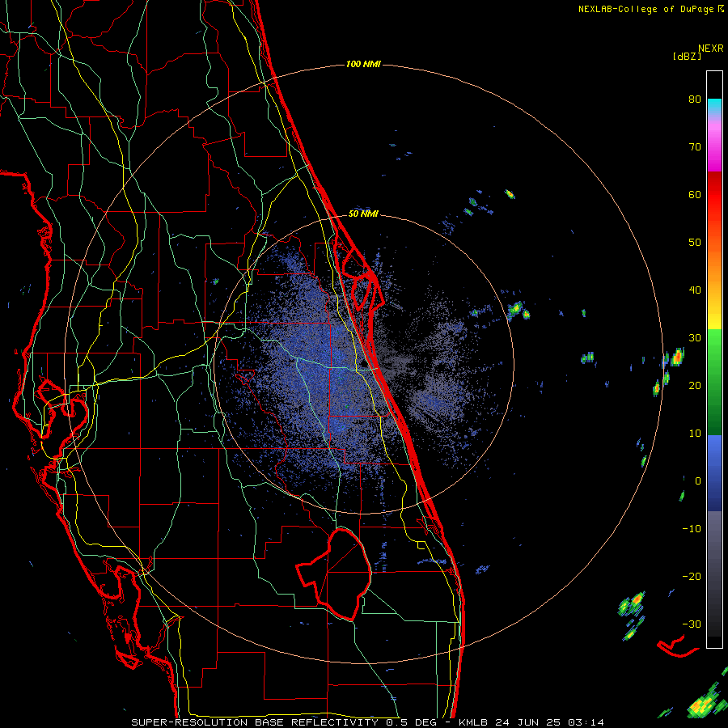Click the 80 dBZ scale value
This screenshot has height=728, width=728.
(x=695, y=99)
